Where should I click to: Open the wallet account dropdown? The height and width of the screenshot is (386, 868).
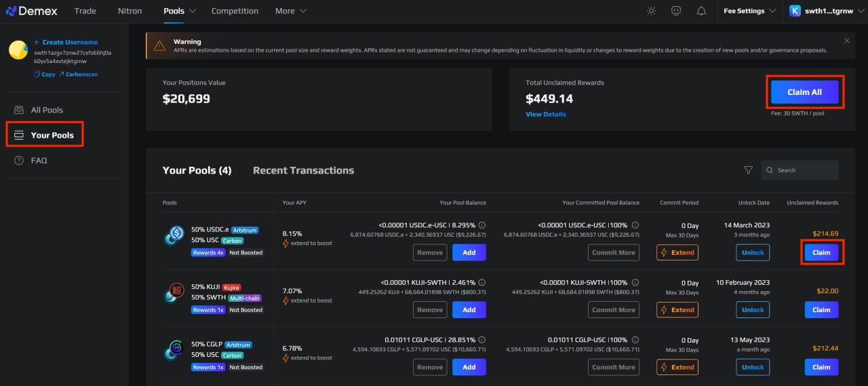pos(825,11)
